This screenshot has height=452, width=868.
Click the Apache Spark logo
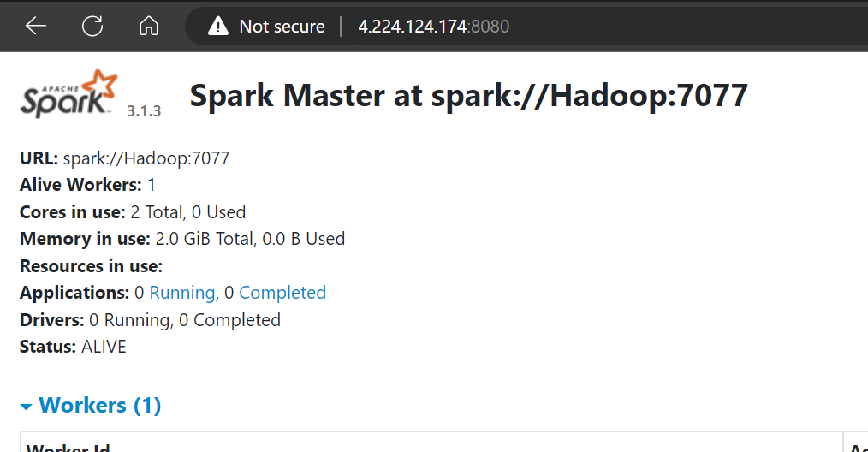click(69, 93)
